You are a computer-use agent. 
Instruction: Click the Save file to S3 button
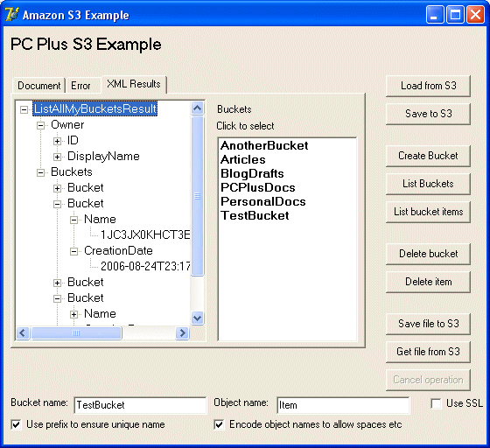[x=428, y=324]
